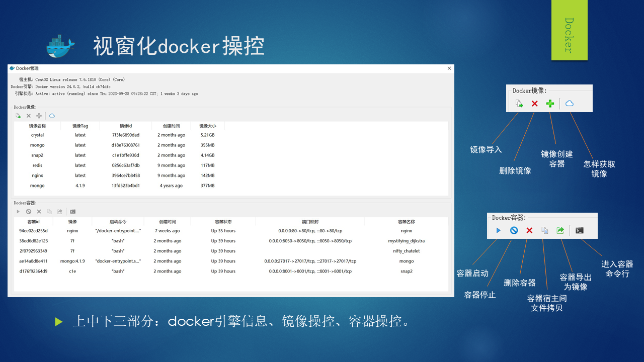Viewport: 644px width, 362px height.
Task: Click enlarged red X delete container icon
Action: [x=529, y=230]
